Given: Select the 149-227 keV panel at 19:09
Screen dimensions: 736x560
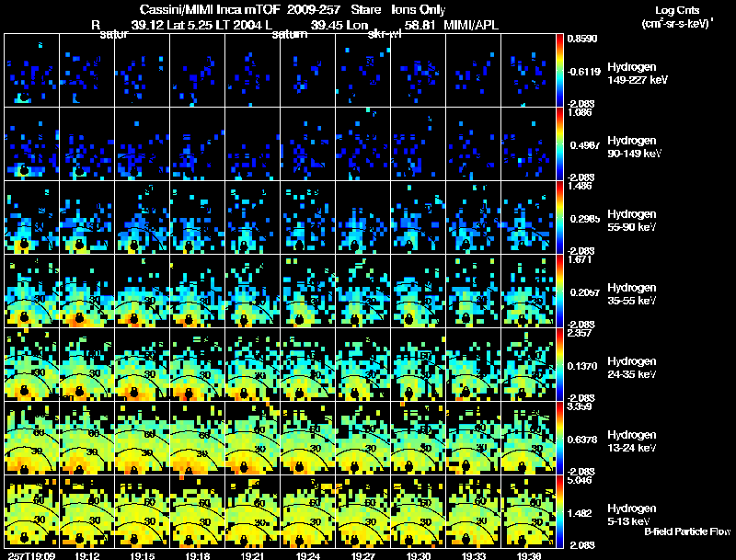Looking at the screenshot, I should pos(32,71).
